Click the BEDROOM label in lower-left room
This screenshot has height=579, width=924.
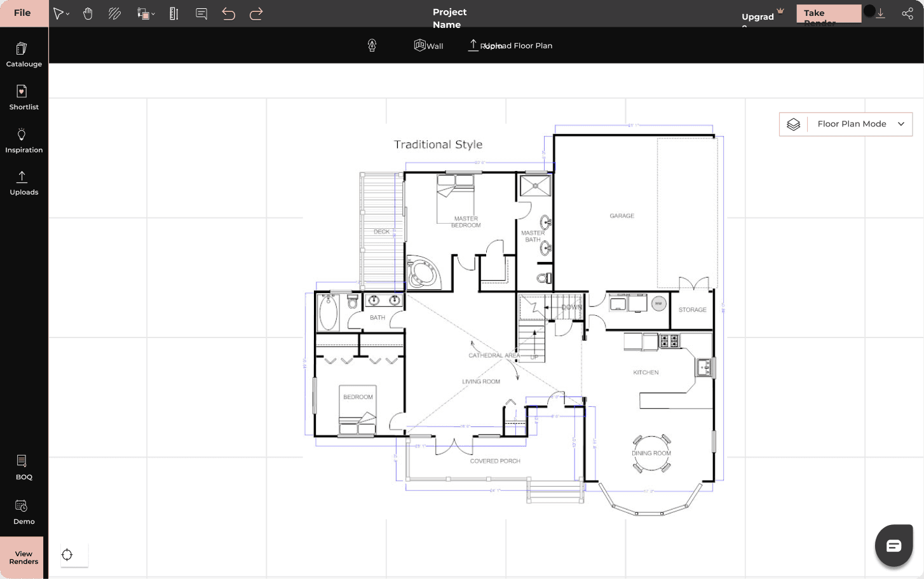[358, 397]
